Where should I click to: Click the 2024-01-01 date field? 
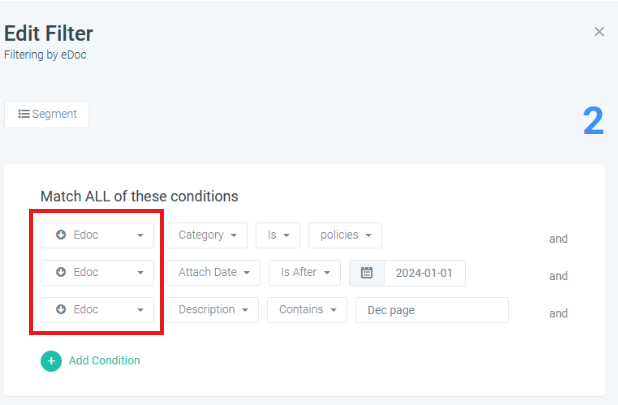[x=425, y=273]
